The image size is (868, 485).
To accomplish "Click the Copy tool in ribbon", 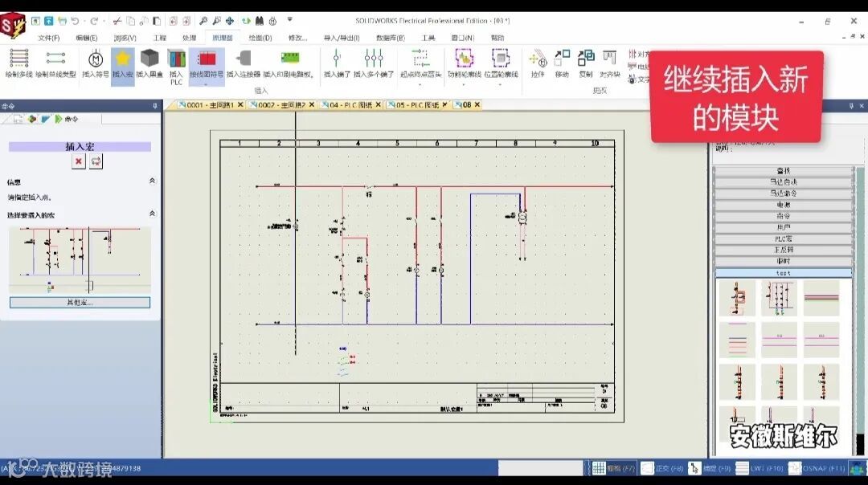I will 586,63.
